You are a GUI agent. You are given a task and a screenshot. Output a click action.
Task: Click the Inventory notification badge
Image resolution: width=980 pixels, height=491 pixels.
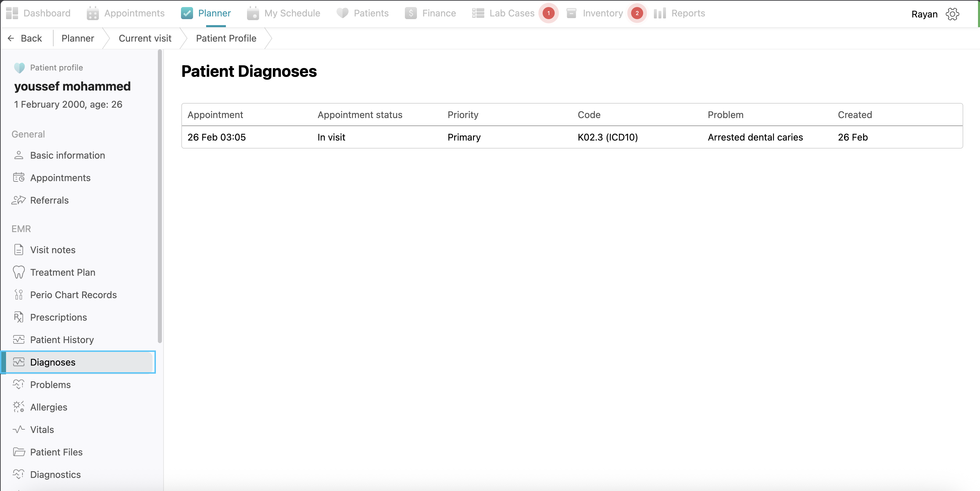(637, 13)
